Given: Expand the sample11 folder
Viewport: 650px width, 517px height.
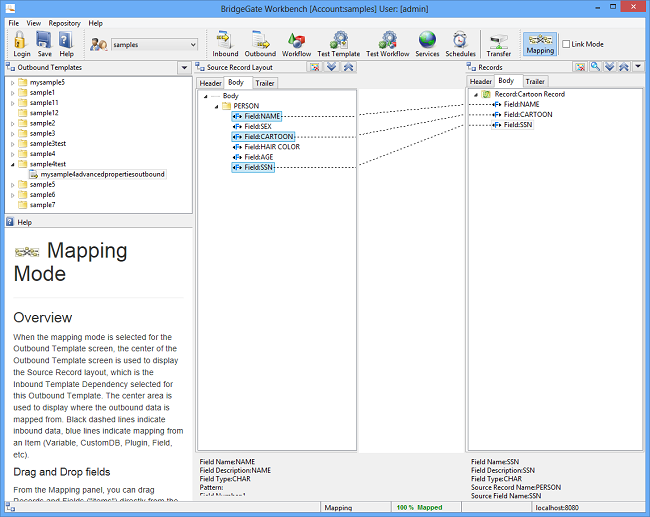Looking at the screenshot, I should pos(12,103).
